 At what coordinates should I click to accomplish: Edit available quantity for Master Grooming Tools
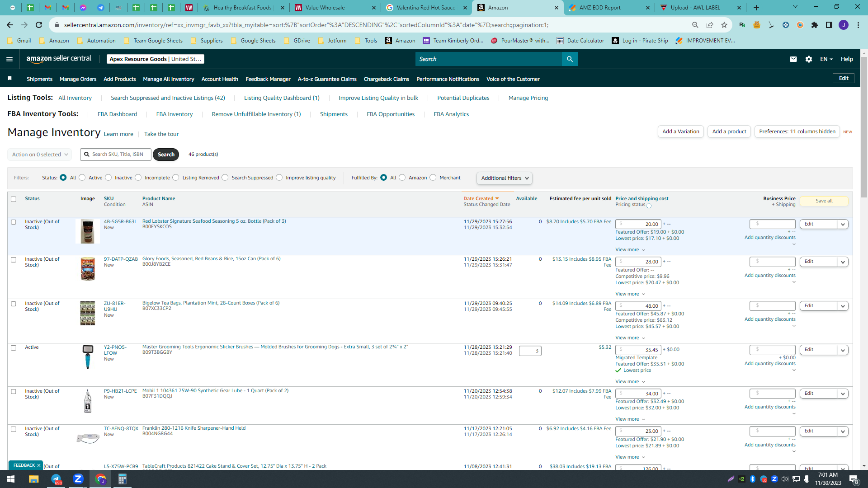click(x=530, y=351)
